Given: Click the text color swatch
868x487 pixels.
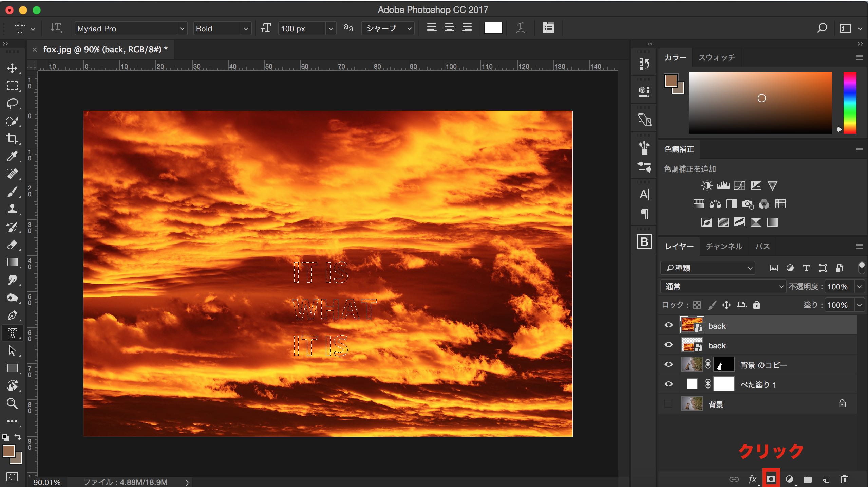Looking at the screenshot, I should pyautogui.click(x=493, y=28).
